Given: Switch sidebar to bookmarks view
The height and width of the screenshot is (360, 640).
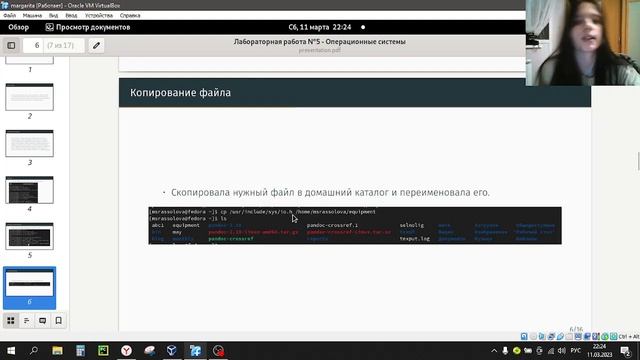Looking at the screenshot, I should click(58, 320).
